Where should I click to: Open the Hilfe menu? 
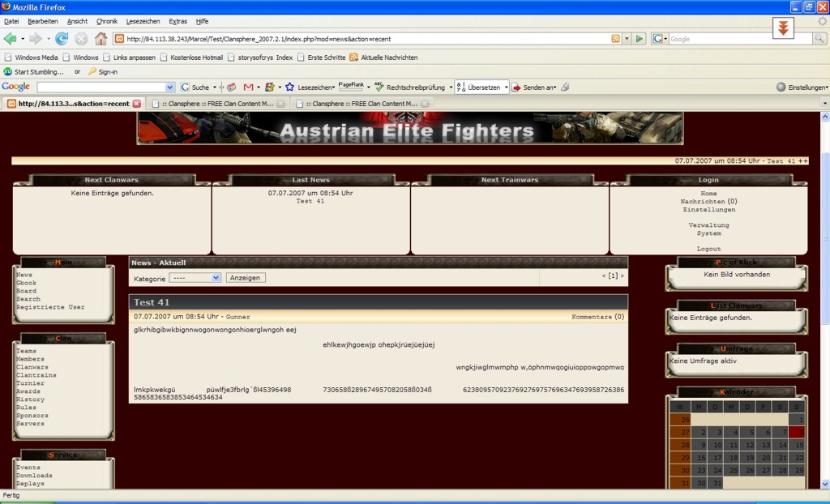tap(202, 21)
